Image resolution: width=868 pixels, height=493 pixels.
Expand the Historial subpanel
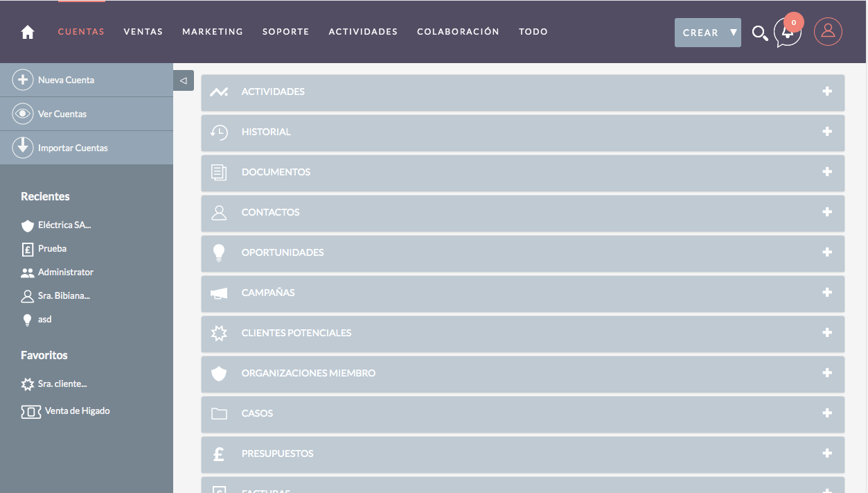click(x=827, y=132)
